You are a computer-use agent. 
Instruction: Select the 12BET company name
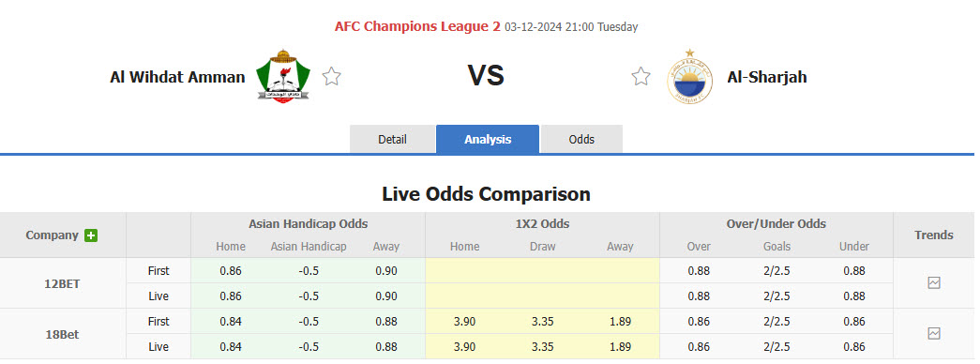(x=63, y=283)
